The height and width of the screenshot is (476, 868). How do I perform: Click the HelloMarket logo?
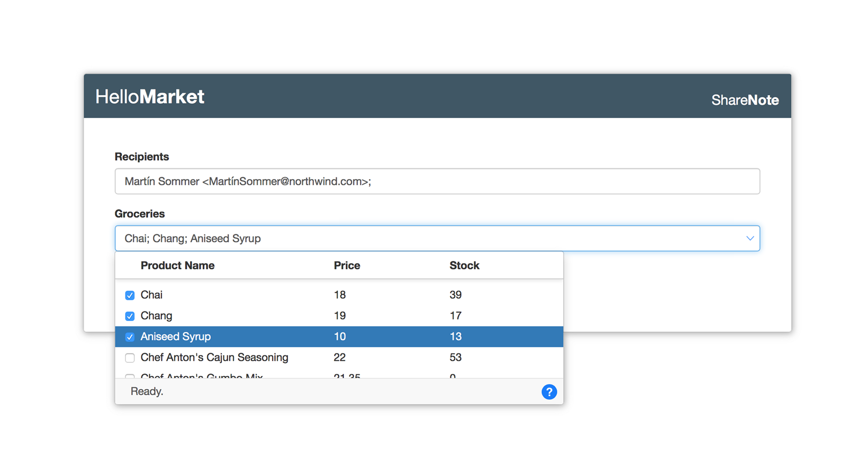[x=150, y=97]
